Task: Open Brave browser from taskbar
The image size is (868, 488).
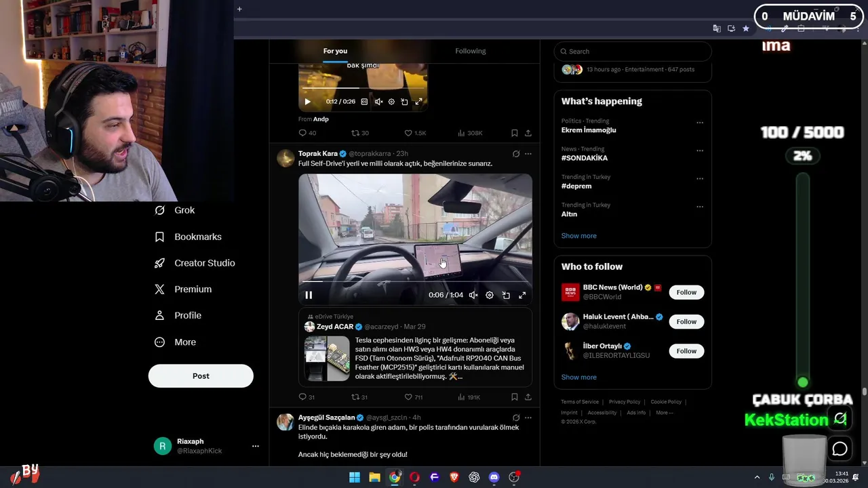Action: [454, 477]
